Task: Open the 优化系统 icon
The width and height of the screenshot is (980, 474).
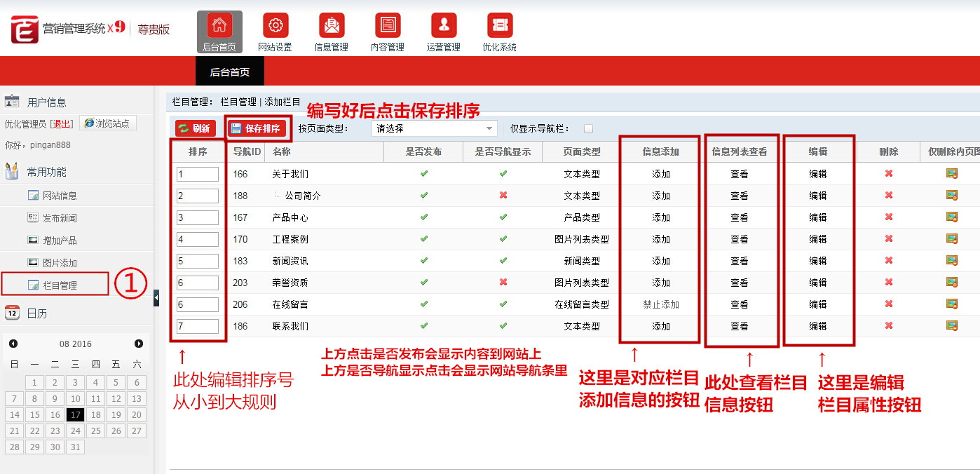Action: pos(500,26)
